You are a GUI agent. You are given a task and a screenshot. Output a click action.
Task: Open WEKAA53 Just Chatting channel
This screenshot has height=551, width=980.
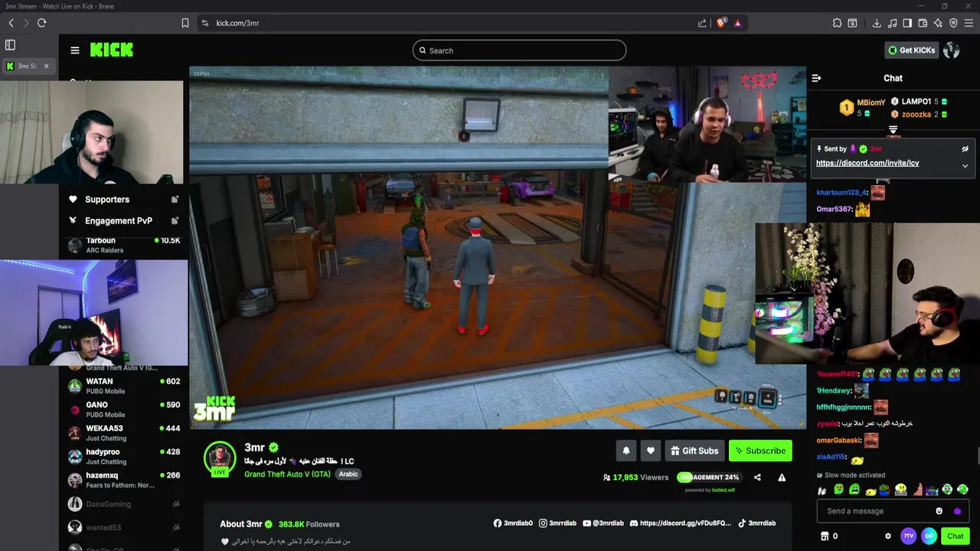123,433
